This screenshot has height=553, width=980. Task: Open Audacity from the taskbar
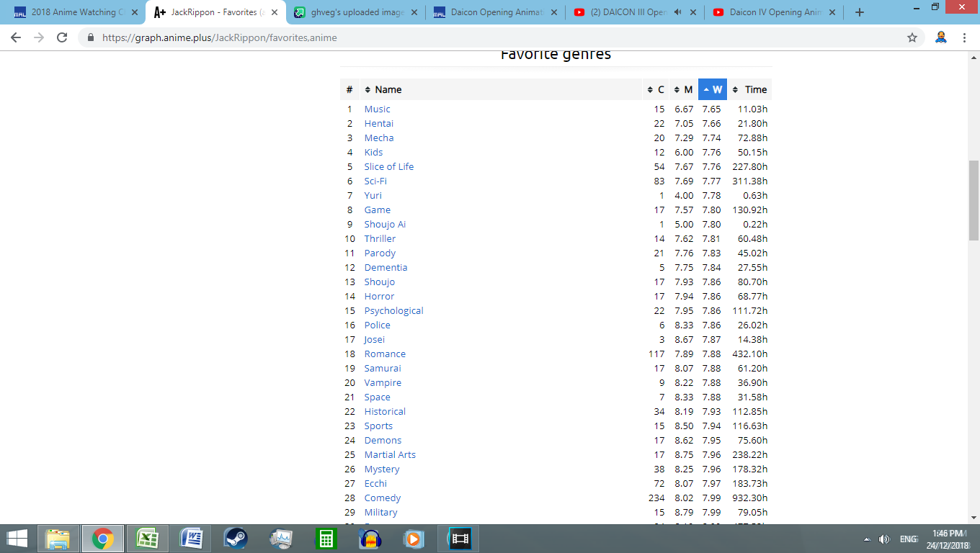click(x=370, y=539)
